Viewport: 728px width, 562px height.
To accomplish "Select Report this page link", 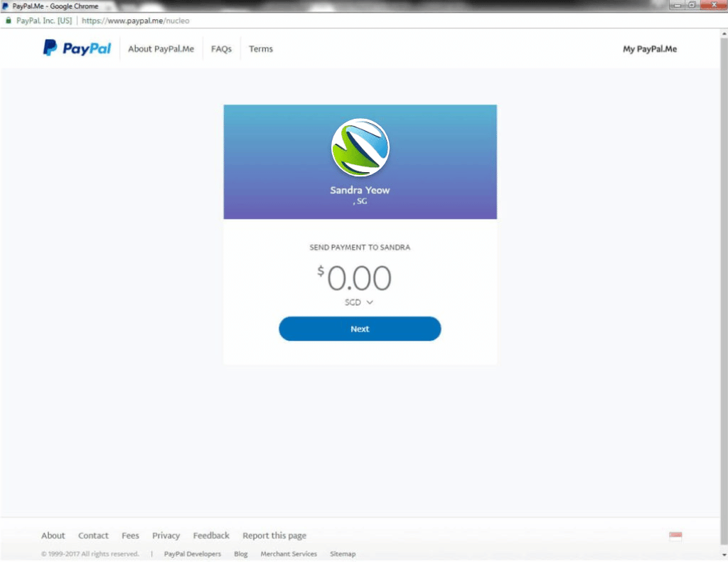I will (x=274, y=536).
